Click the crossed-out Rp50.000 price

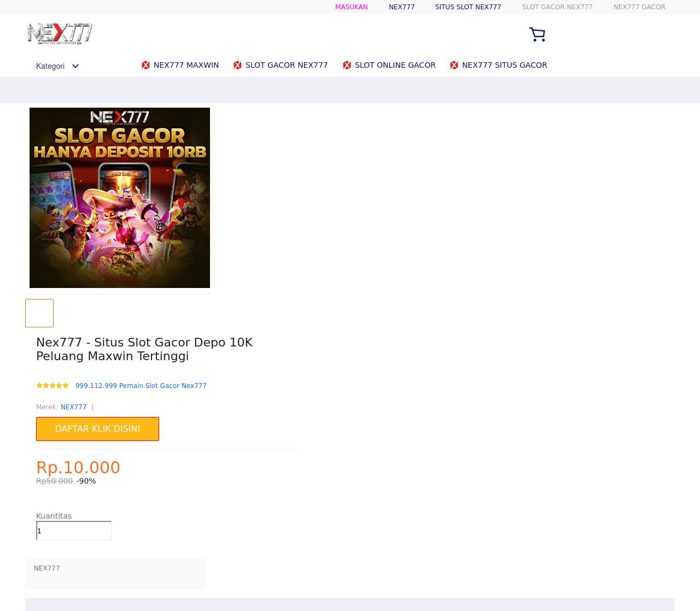(54, 481)
